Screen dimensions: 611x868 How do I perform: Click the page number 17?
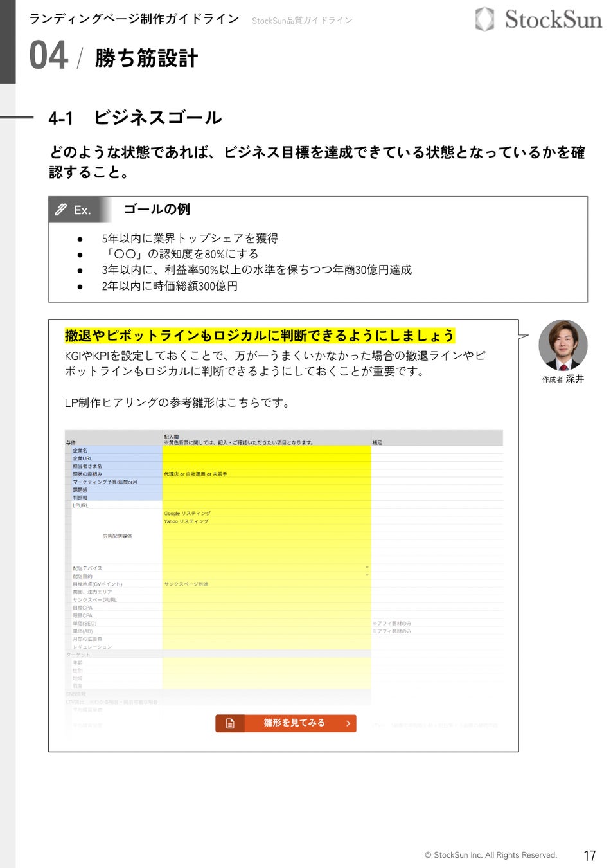click(590, 856)
